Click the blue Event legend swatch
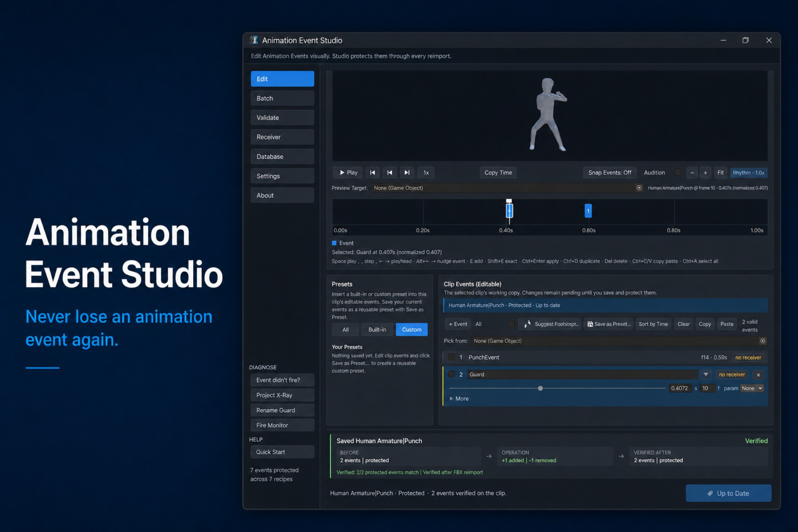The height and width of the screenshot is (532, 798). click(334, 243)
